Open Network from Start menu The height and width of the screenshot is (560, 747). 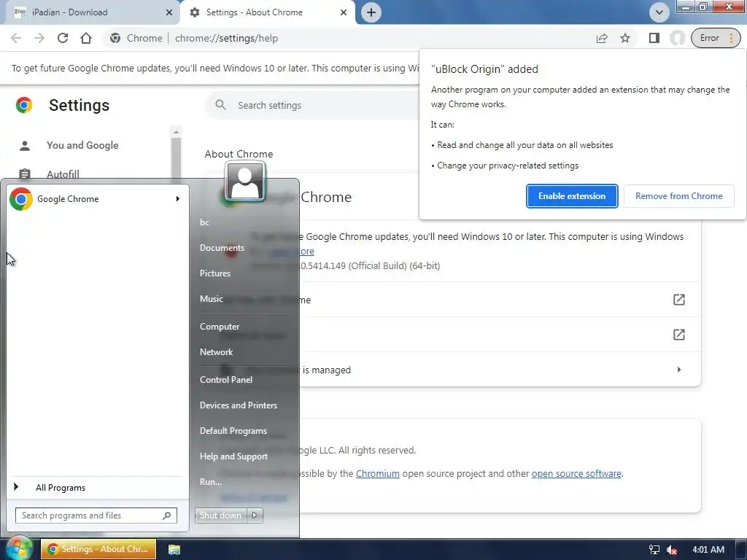coord(216,352)
